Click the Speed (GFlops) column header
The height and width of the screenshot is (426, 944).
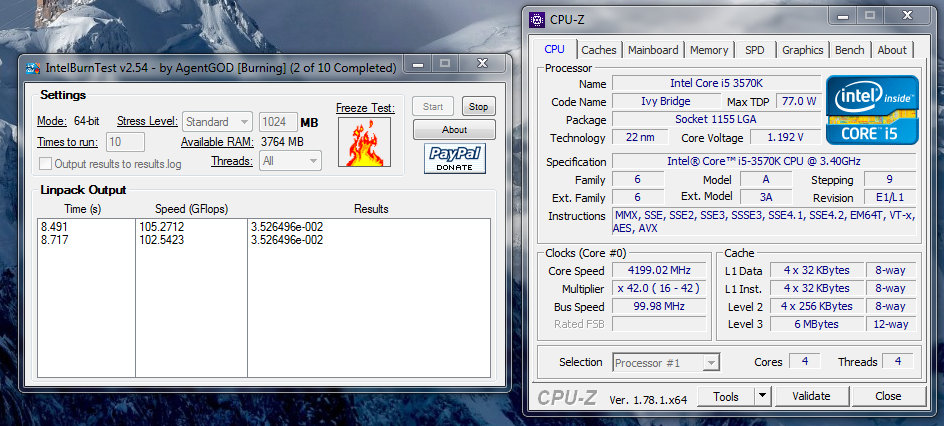[x=191, y=209]
